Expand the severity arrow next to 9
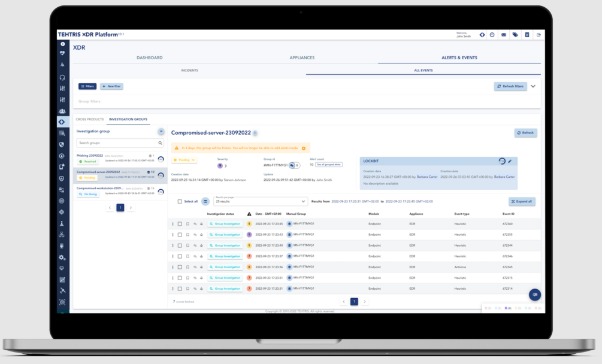The image size is (602, 364). pyautogui.click(x=226, y=166)
